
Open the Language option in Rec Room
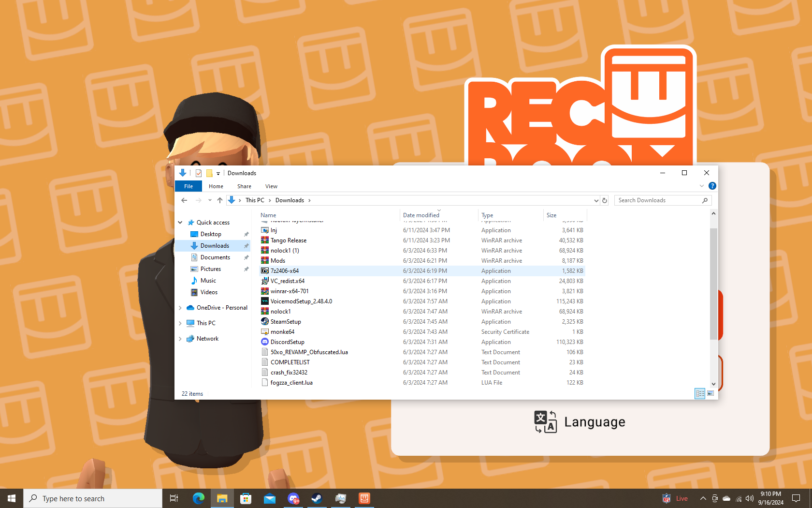(580, 422)
